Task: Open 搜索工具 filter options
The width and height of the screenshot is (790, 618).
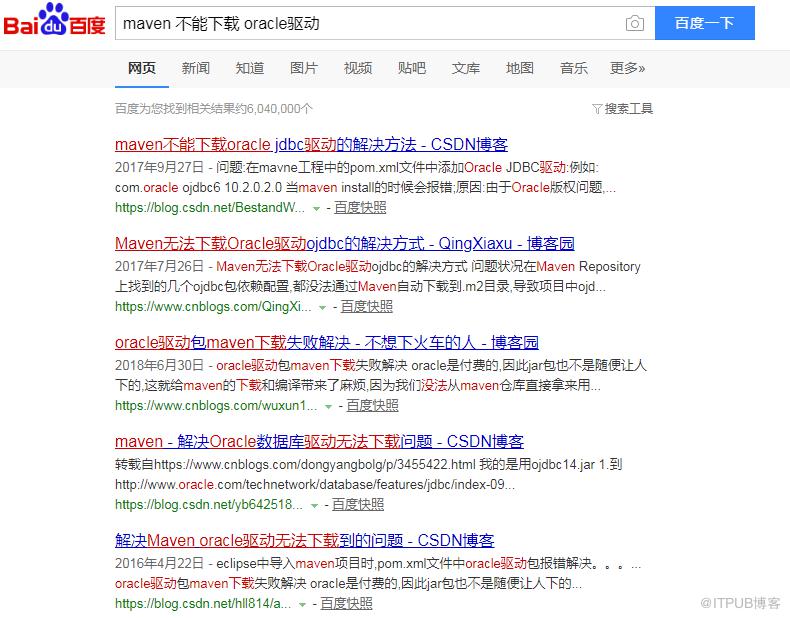Action: pyautogui.click(x=623, y=109)
